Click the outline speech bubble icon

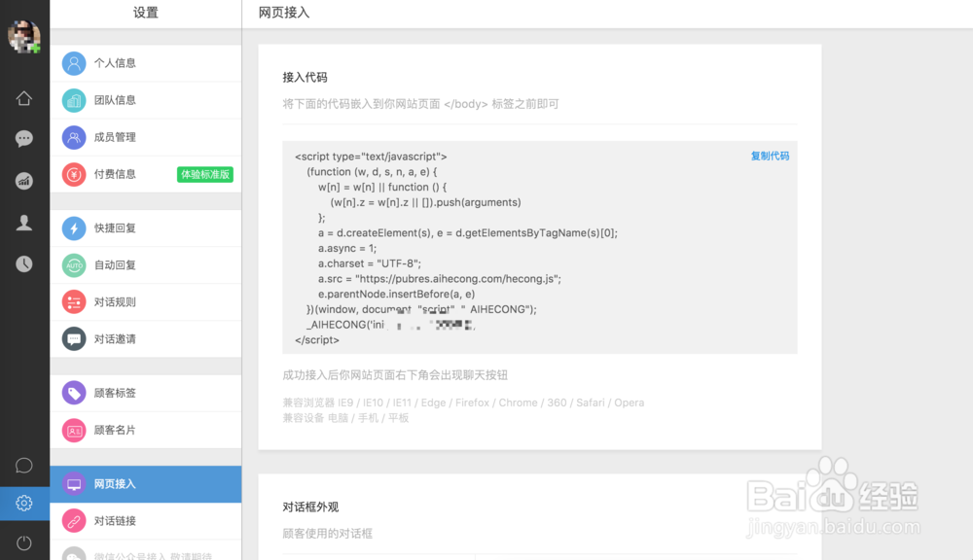tap(24, 466)
